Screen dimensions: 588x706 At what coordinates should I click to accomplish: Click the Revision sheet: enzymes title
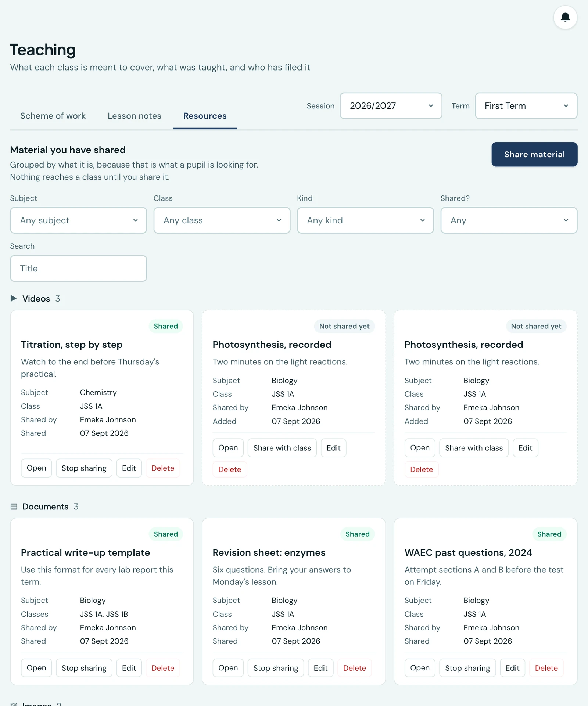(x=269, y=553)
